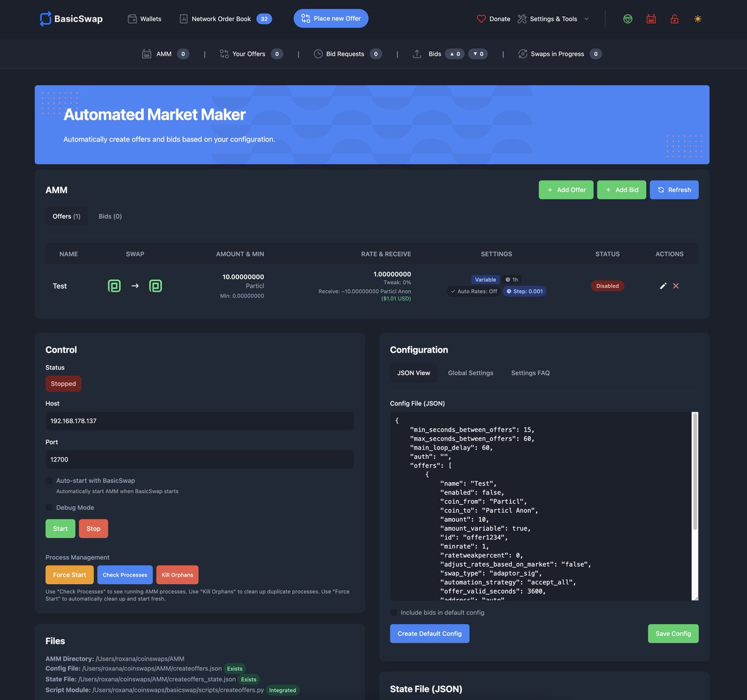Delete Test offer with red X icon
This screenshot has width=747, height=700.
676,286
